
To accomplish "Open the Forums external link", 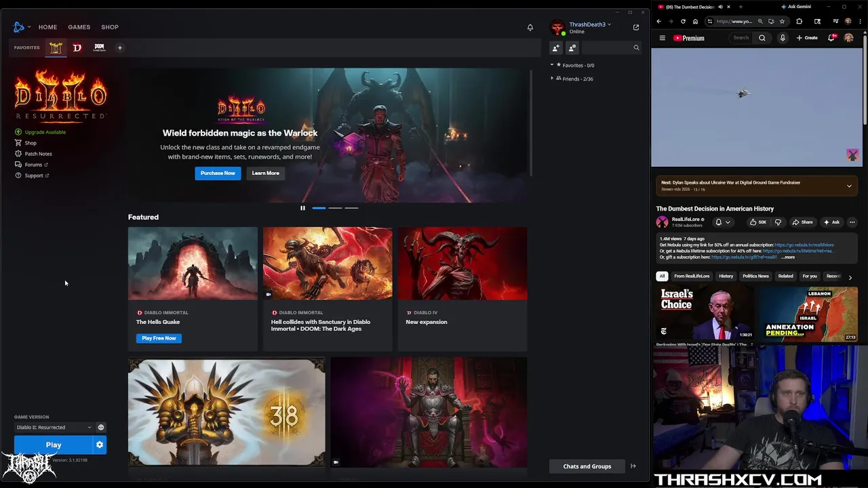I will pyautogui.click(x=31, y=165).
